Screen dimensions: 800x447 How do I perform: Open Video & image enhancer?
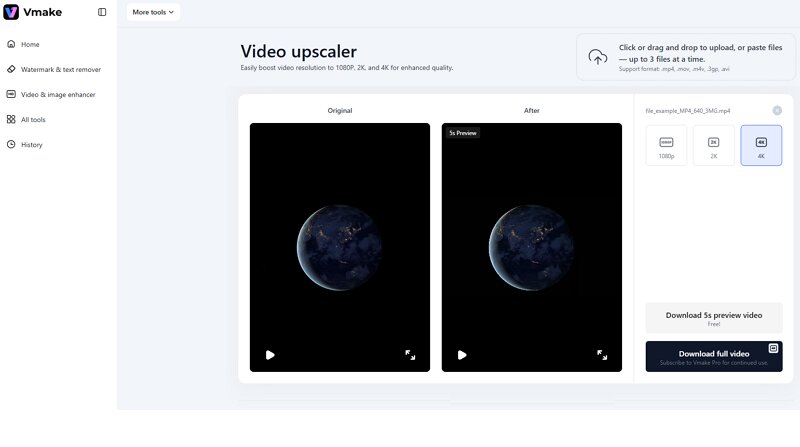click(x=58, y=94)
